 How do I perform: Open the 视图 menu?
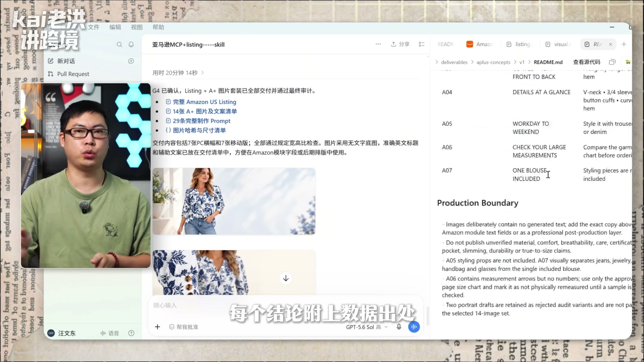tap(137, 27)
